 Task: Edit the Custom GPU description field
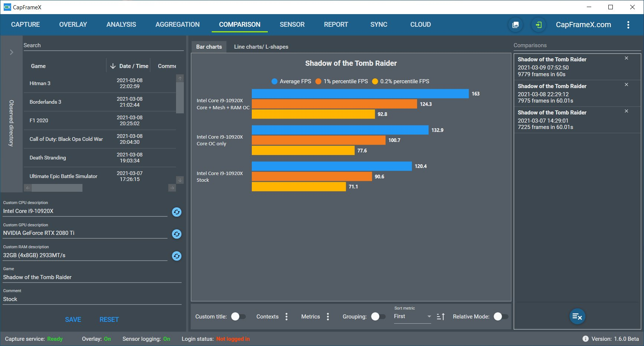coord(85,233)
